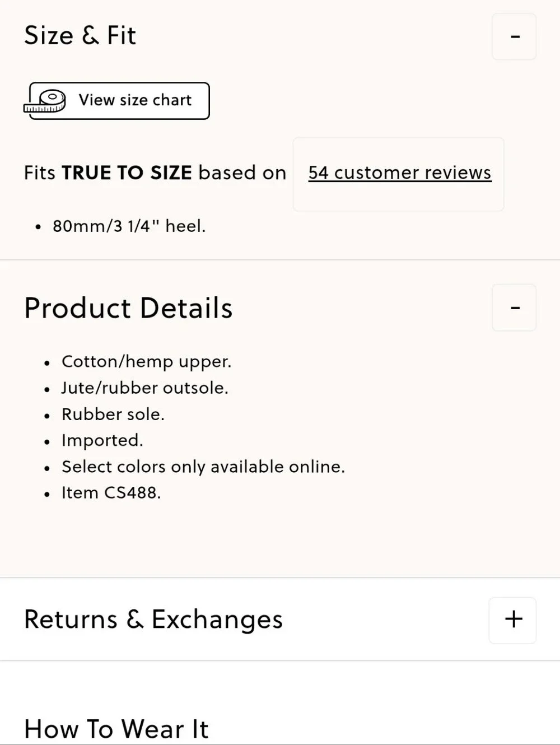
Task: Collapse Product Details with its minus button
Action: click(x=514, y=308)
